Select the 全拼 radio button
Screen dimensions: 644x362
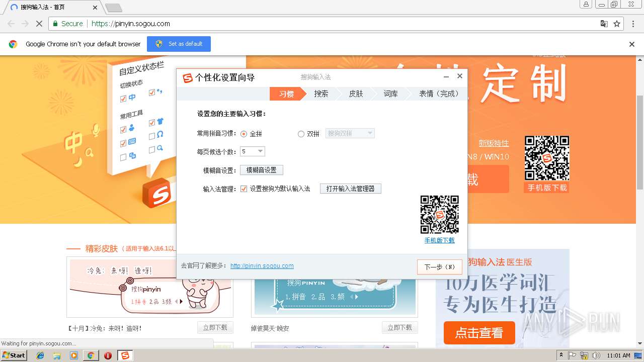click(x=244, y=134)
